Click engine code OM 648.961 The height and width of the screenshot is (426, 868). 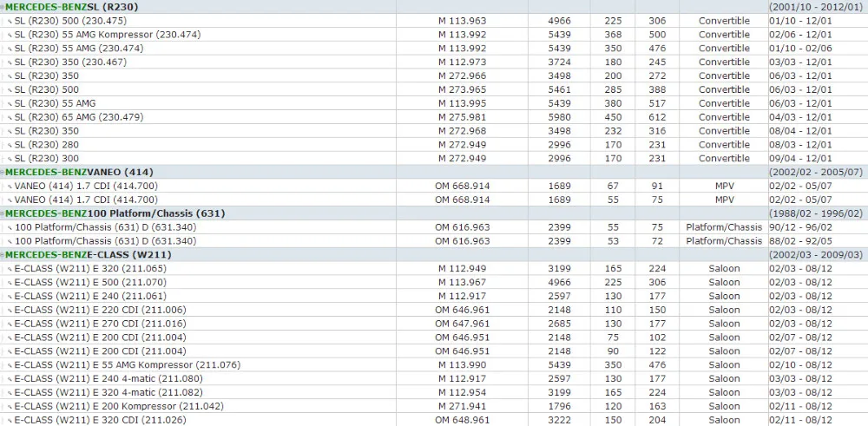[x=463, y=421]
